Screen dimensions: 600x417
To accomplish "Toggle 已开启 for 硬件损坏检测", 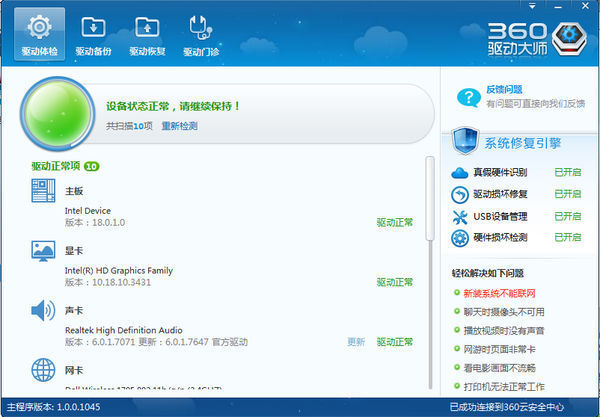I will (568, 237).
